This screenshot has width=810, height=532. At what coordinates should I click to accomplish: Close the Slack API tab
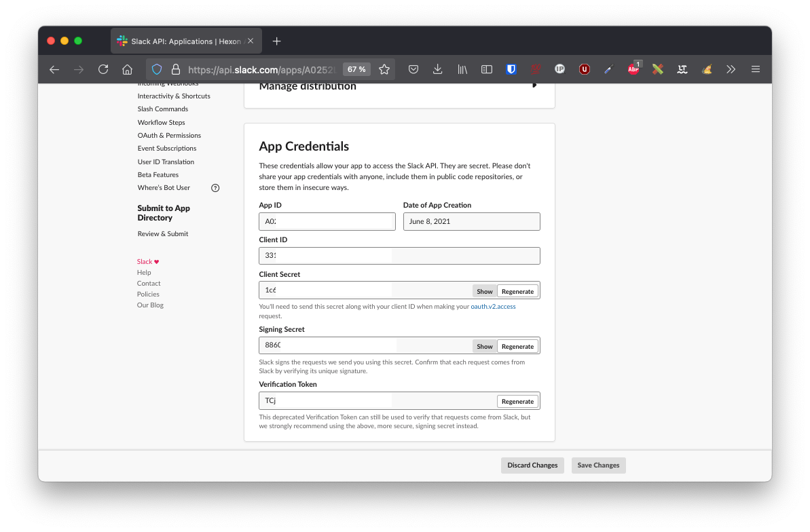click(251, 41)
